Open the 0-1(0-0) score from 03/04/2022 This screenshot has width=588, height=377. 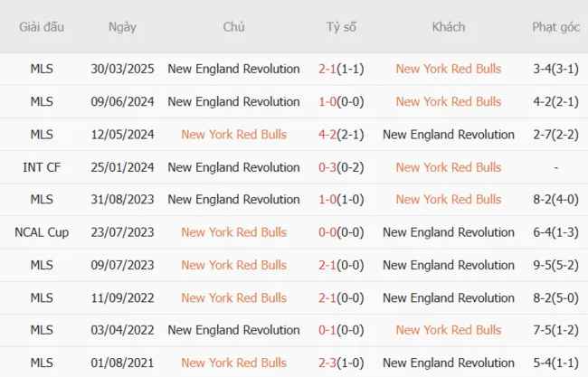(x=341, y=330)
